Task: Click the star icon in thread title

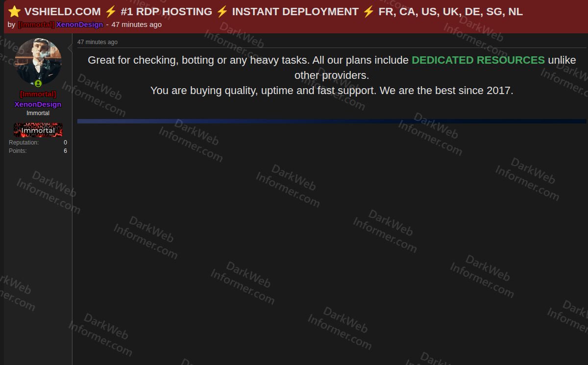Action: click(x=14, y=12)
